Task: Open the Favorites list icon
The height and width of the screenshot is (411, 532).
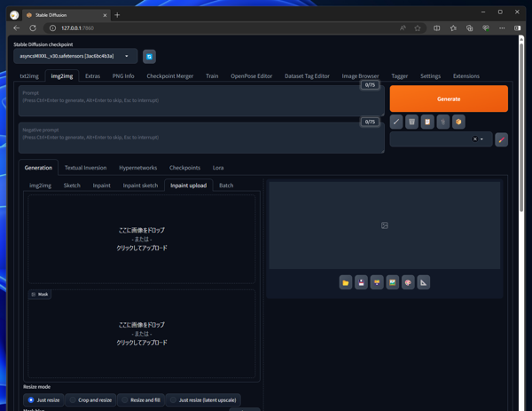Action: 453,28
